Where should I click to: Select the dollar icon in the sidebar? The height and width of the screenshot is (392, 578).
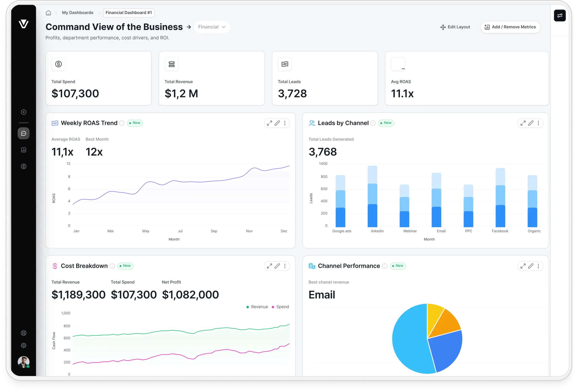24,166
